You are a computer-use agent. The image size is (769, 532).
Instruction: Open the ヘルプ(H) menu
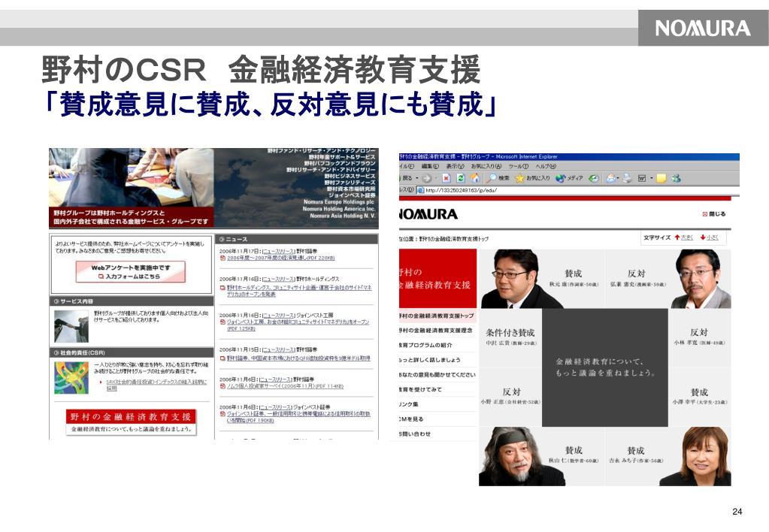546,167
